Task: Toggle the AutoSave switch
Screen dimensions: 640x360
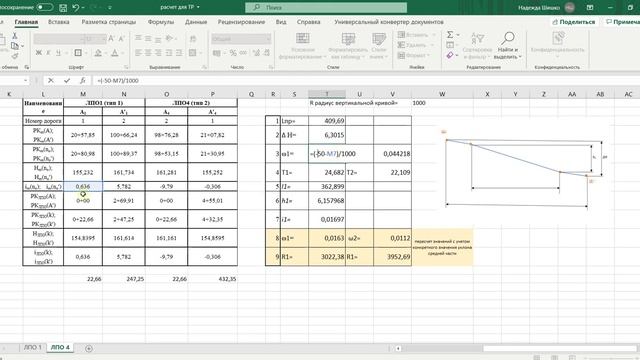Action: (x=45, y=7)
